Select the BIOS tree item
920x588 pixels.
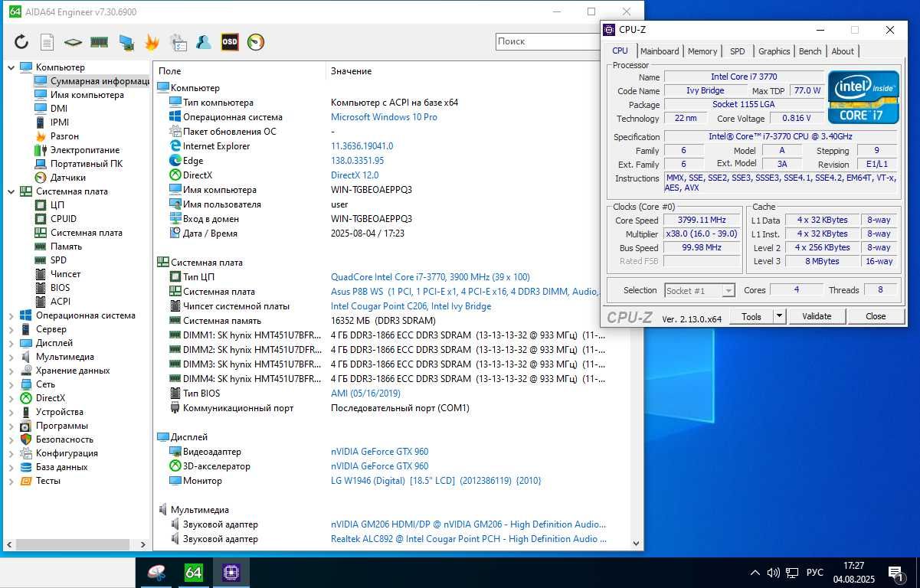coord(60,288)
